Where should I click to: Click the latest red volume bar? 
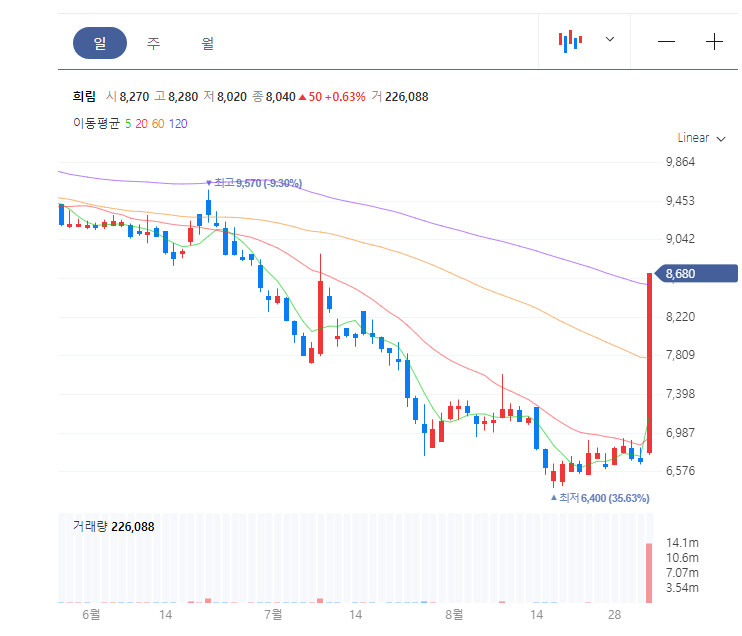649,573
